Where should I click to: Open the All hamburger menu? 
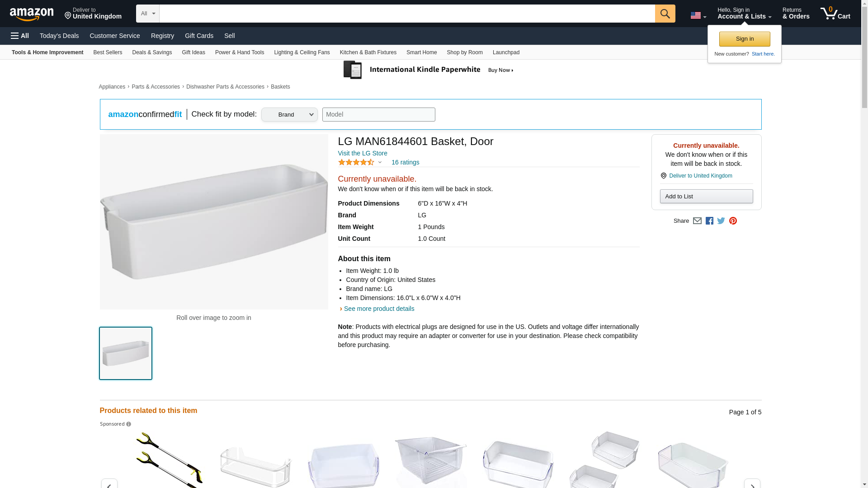tap(20, 36)
